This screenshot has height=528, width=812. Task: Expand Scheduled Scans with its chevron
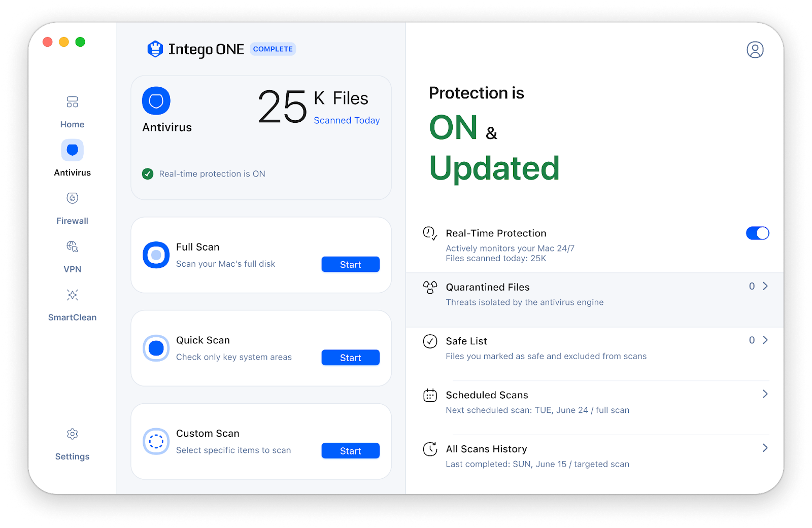pyautogui.click(x=765, y=394)
